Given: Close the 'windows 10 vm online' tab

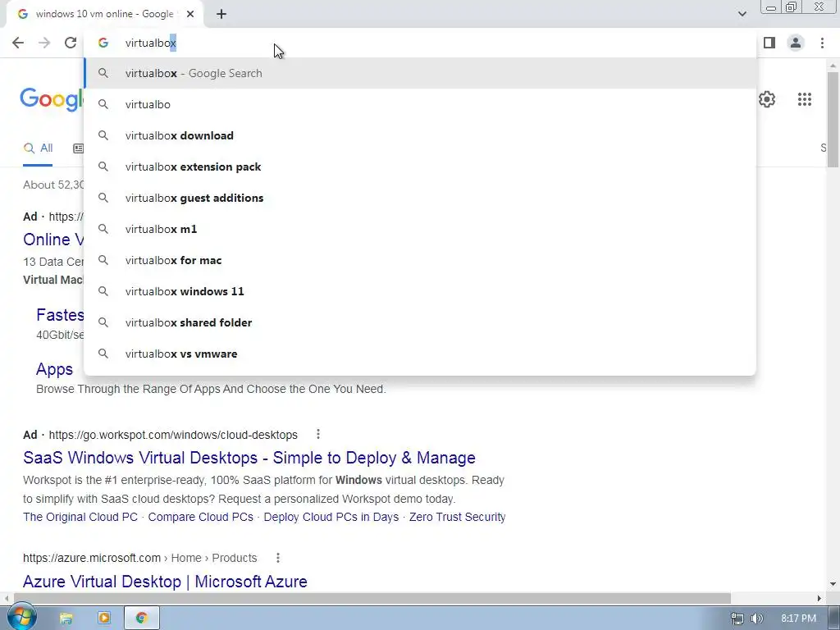Looking at the screenshot, I should (x=190, y=14).
